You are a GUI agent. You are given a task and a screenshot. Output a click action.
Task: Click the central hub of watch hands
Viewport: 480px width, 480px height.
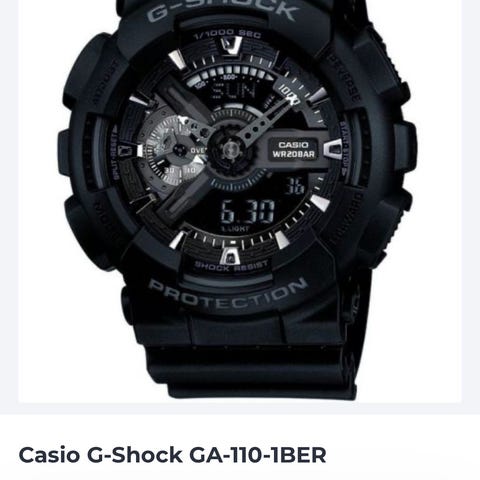[x=230, y=150]
